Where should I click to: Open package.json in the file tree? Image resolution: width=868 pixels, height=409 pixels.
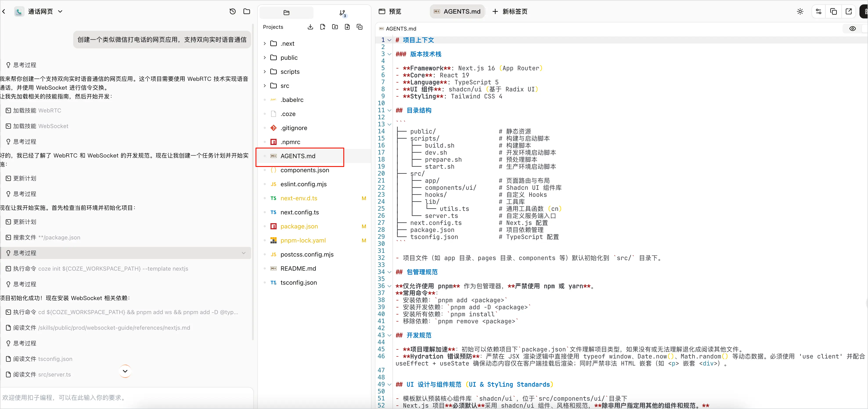(314, 226)
